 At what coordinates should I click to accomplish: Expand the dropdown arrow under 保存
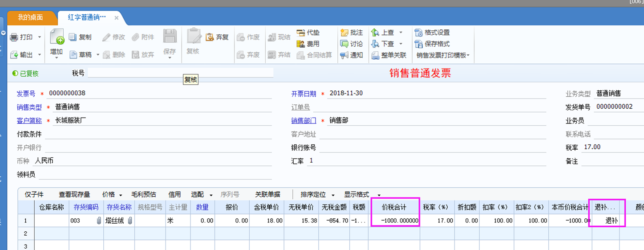pos(170,58)
